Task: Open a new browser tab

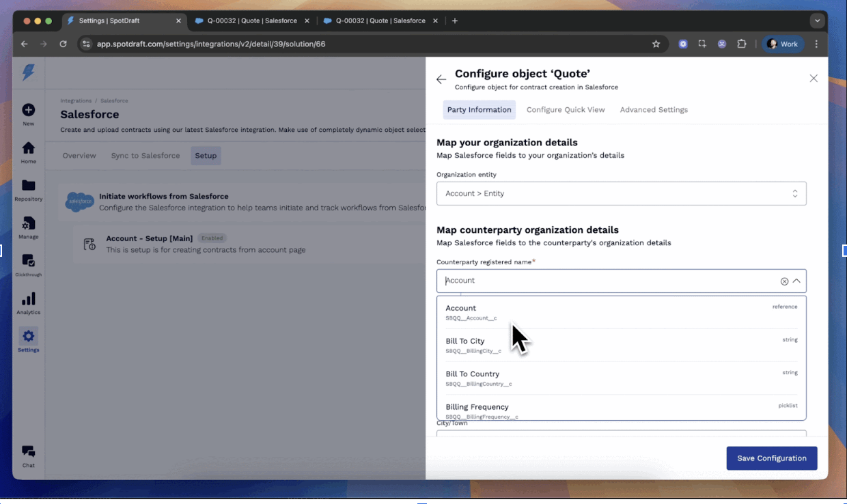Action: point(455,20)
